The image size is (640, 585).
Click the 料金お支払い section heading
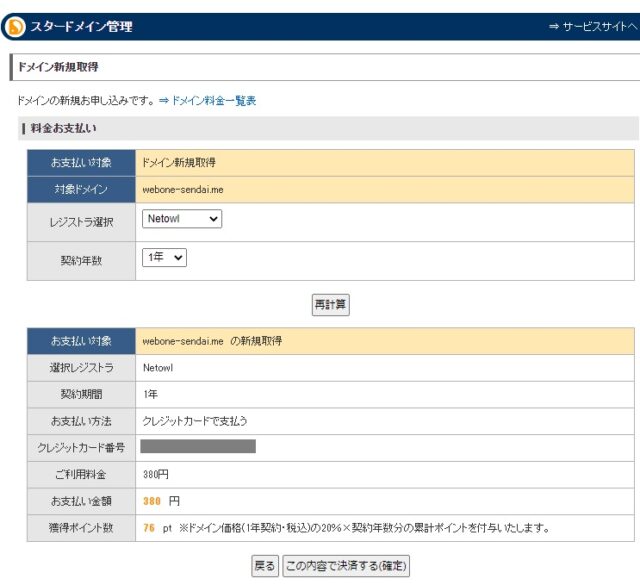coord(64,128)
